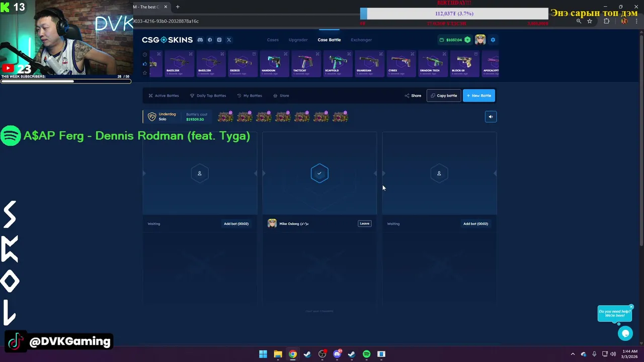This screenshot has height=362, width=644.
Task: Open the volume tray control
Action: 613,354
